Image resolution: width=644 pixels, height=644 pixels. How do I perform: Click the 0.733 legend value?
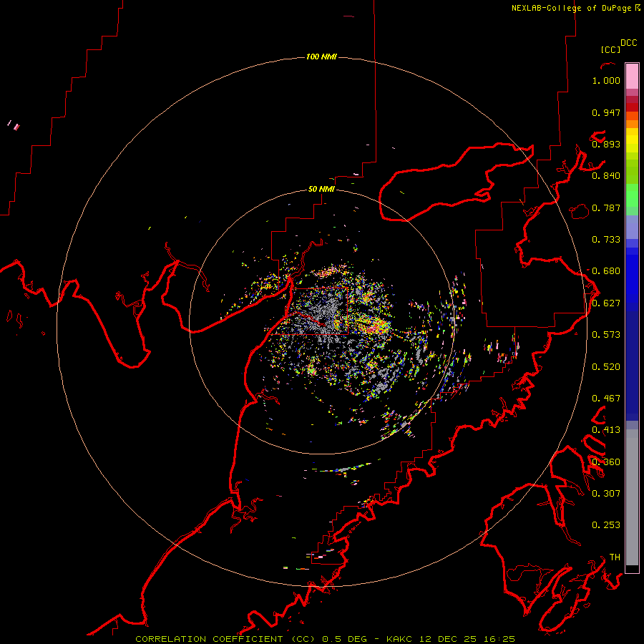(606, 240)
